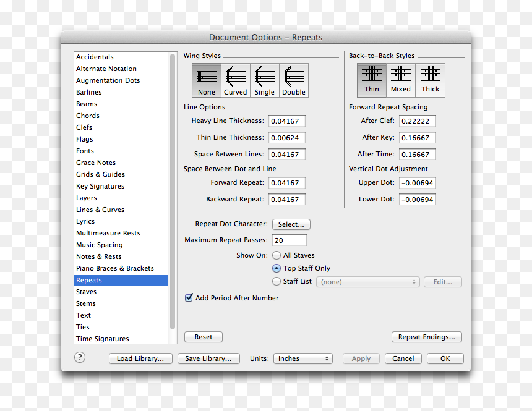The height and width of the screenshot is (411, 532).
Task: Select Text in the category list
Action: (121, 315)
